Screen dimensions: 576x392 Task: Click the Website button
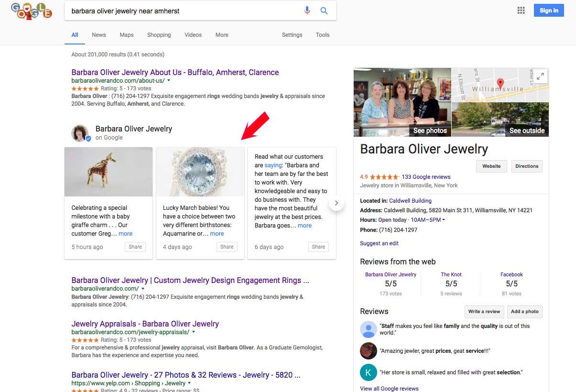pos(491,166)
